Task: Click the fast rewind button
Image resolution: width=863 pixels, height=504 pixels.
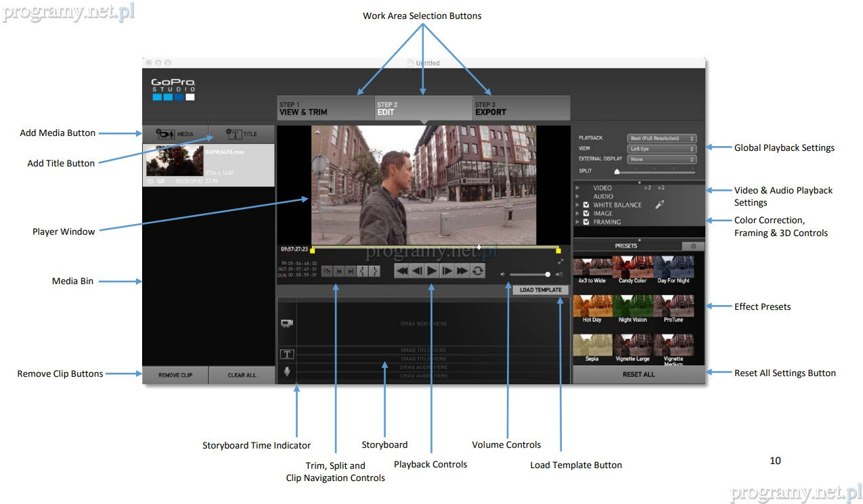Action: coord(402,271)
